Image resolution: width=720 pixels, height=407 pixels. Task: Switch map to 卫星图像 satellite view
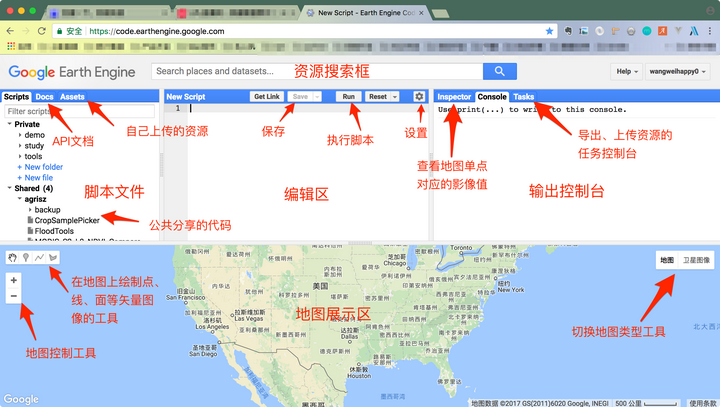696,260
